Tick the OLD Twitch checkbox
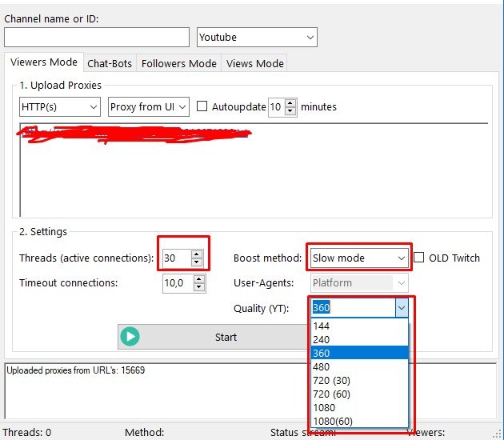Screen dimensions: 504x440 click(419, 258)
